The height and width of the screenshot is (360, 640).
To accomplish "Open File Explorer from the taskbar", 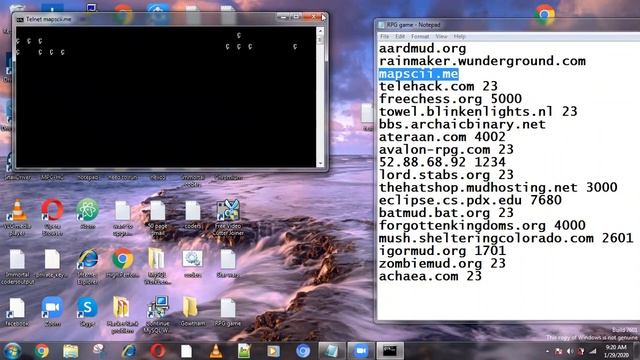I will coord(71,351).
